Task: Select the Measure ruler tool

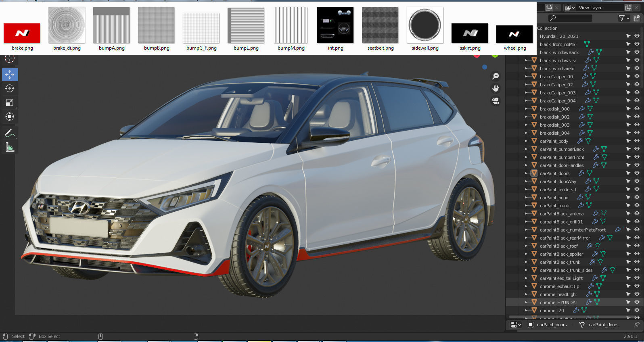Action: (10, 147)
